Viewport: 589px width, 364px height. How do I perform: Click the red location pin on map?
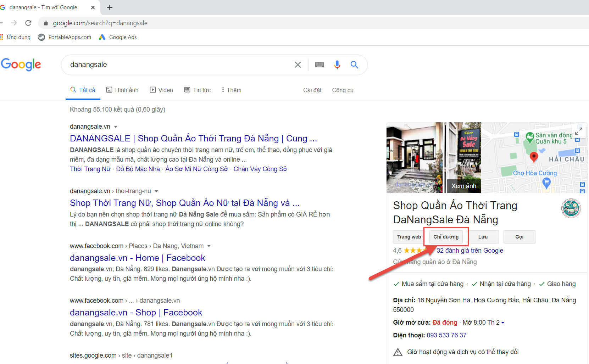533,156
